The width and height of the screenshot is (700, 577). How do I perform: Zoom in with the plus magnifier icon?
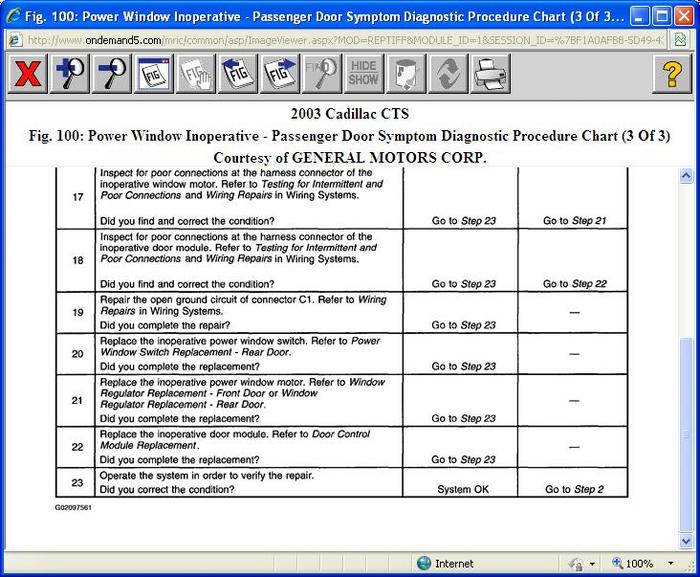point(70,73)
